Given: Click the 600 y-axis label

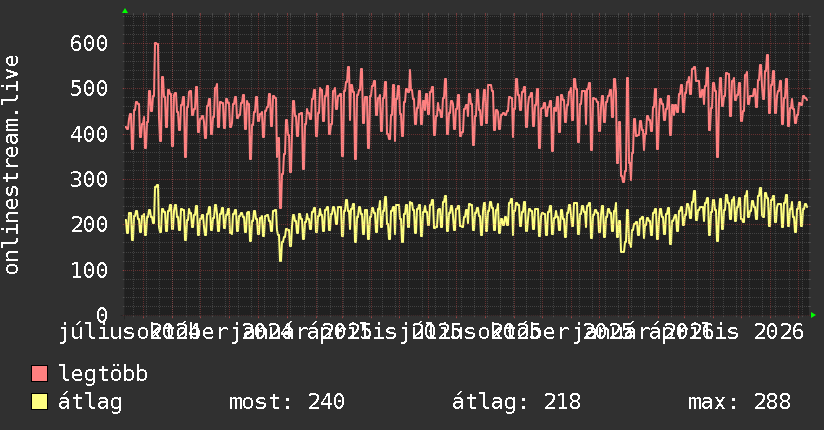Looking at the screenshot, I should click(x=89, y=43).
